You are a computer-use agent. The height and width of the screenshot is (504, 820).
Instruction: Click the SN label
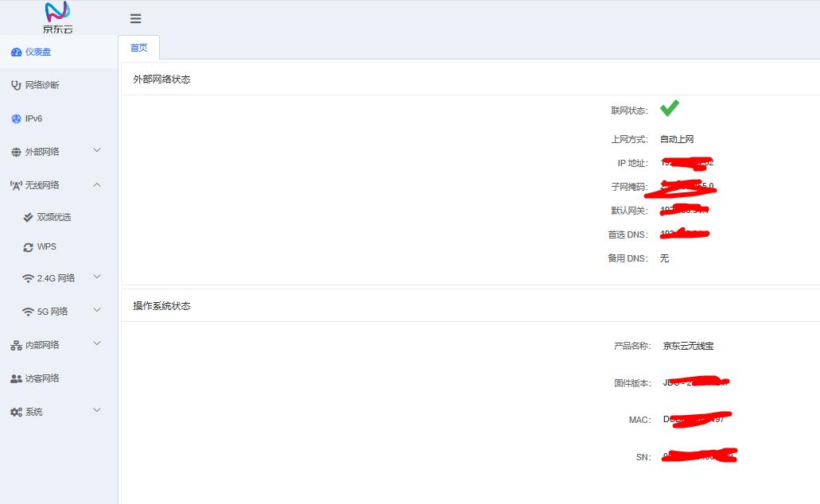tap(643, 457)
